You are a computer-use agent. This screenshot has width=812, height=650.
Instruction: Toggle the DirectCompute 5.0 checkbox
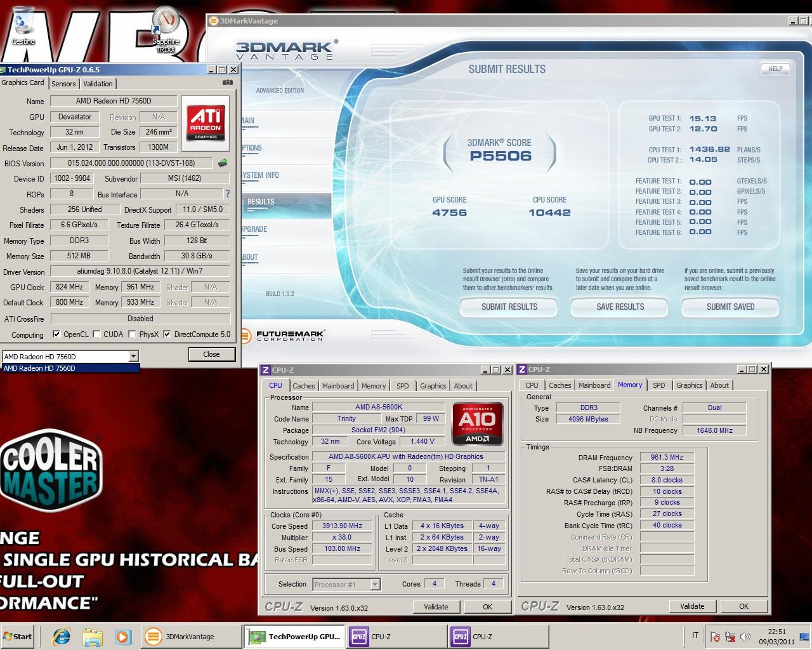167,335
